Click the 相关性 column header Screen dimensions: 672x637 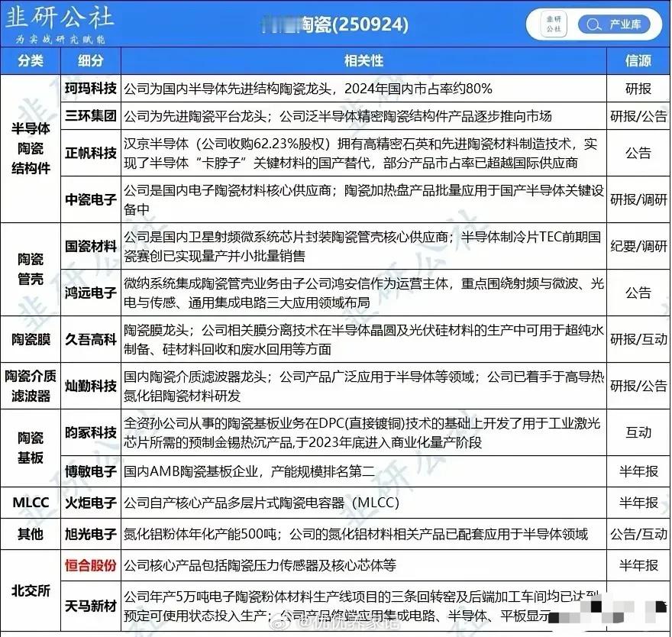tap(363, 60)
